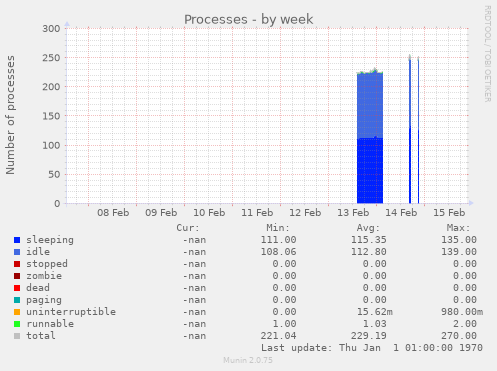The width and height of the screenshot is (497, 371).
Task: Select the 'runnable' legend label
Action: click(50, 324)
